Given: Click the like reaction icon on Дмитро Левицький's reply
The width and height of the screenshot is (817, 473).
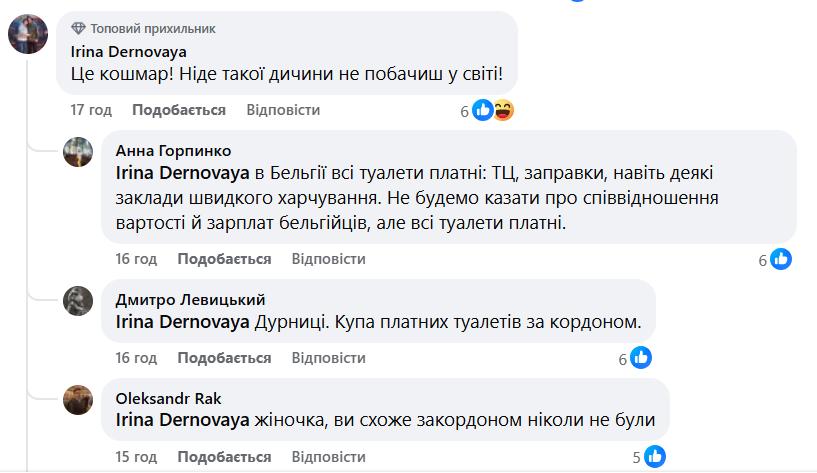Looking at the screenshot, I should coord(641,357).
